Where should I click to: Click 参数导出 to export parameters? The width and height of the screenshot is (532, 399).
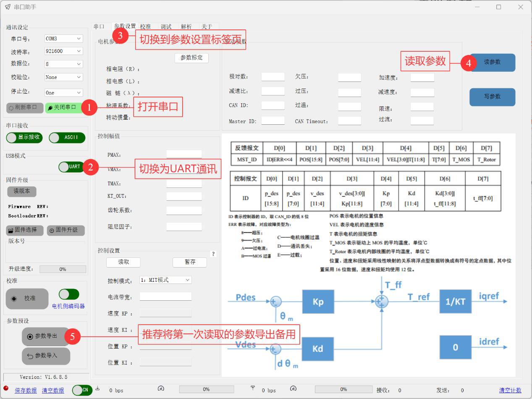(45, 336)
